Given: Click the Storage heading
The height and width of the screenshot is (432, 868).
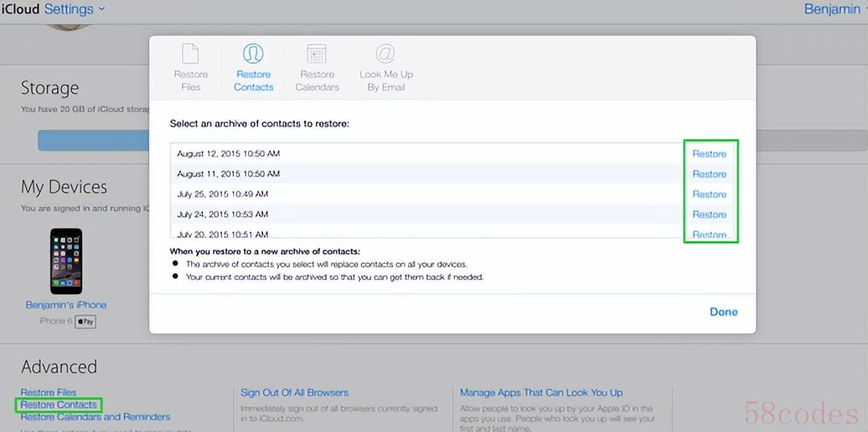Looking at the screenshot, I should tap(50, 88).
